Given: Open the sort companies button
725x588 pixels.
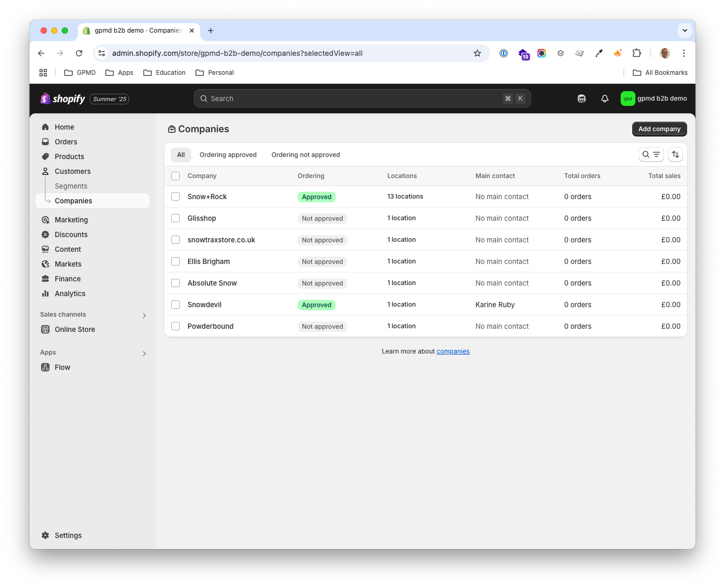Looking at the screenshot, I should coord(675,154).
